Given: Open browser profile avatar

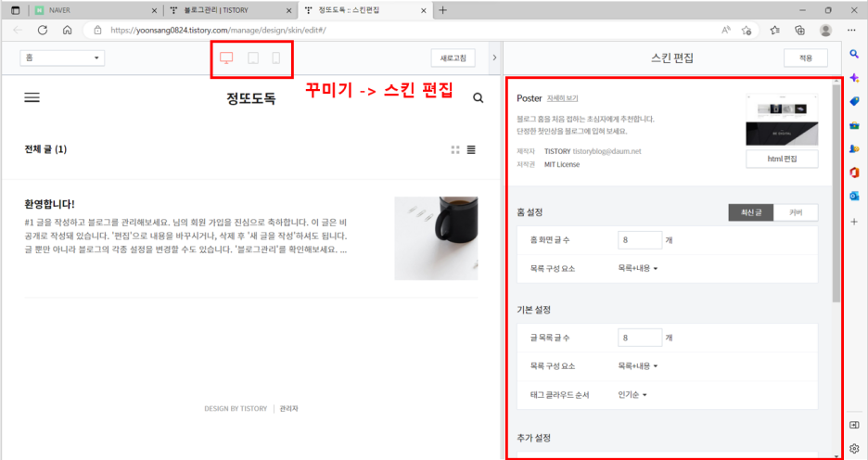Looking at the screenshot, I should click(x=825, y=30).
